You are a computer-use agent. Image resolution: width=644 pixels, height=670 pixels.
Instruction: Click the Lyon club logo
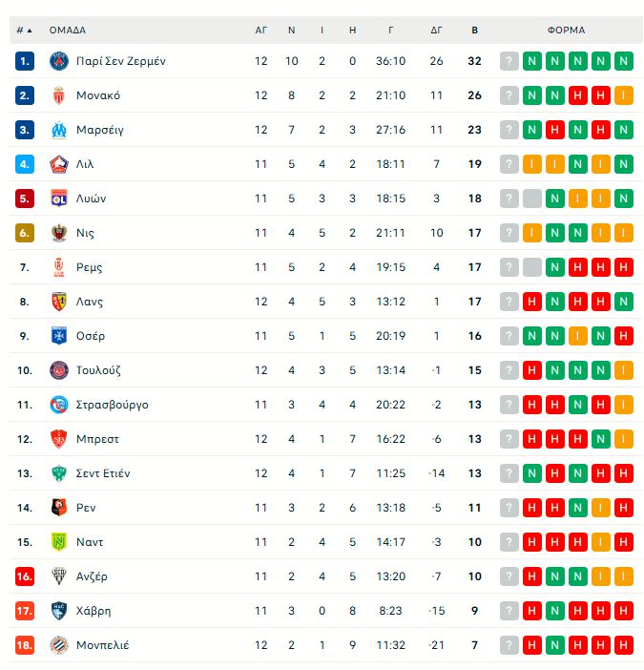coord(59,199)
